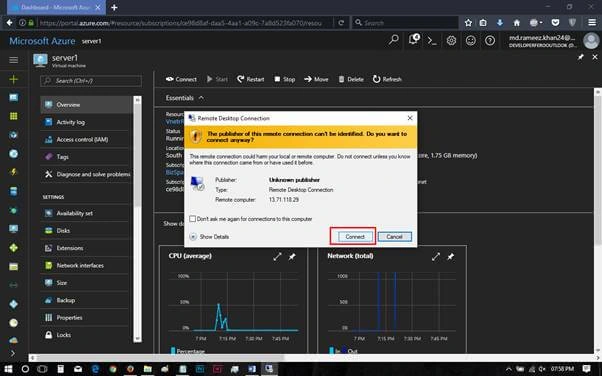The image size is (602, 376).
Task: Open Task View on the taskbar
Action: [42, 369]
